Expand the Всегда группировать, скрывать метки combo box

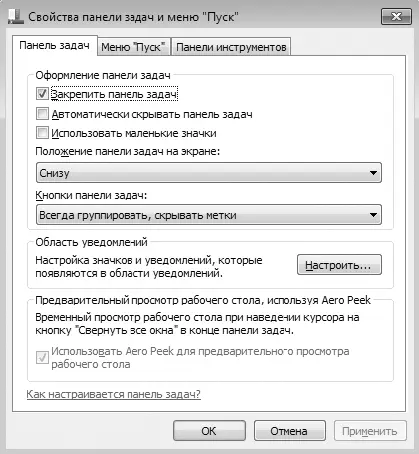(x=209, y=215)
